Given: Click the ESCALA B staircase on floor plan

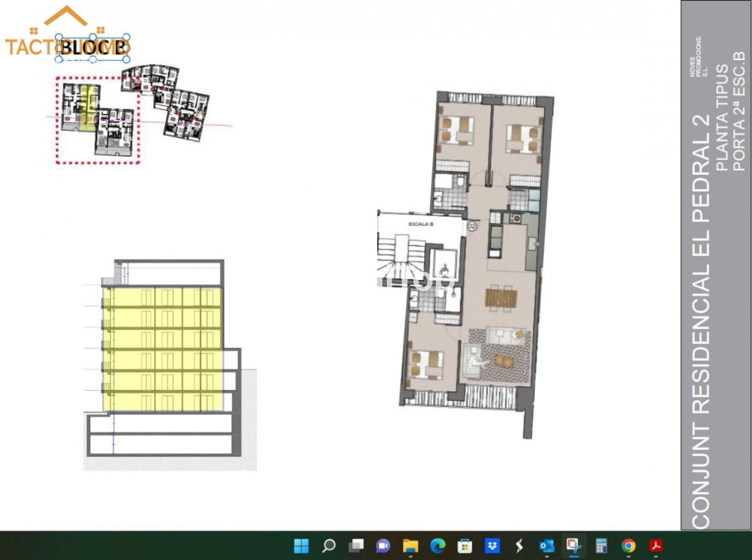Looking at the screenshot, I should tap(402, 249).
